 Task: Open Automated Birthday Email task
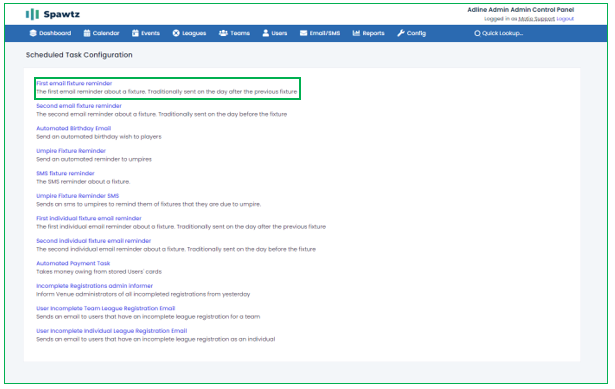click(74, 128)
